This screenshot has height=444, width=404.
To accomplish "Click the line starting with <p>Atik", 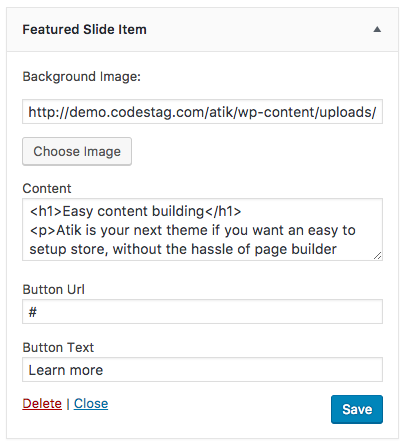I will pos(192,230).
